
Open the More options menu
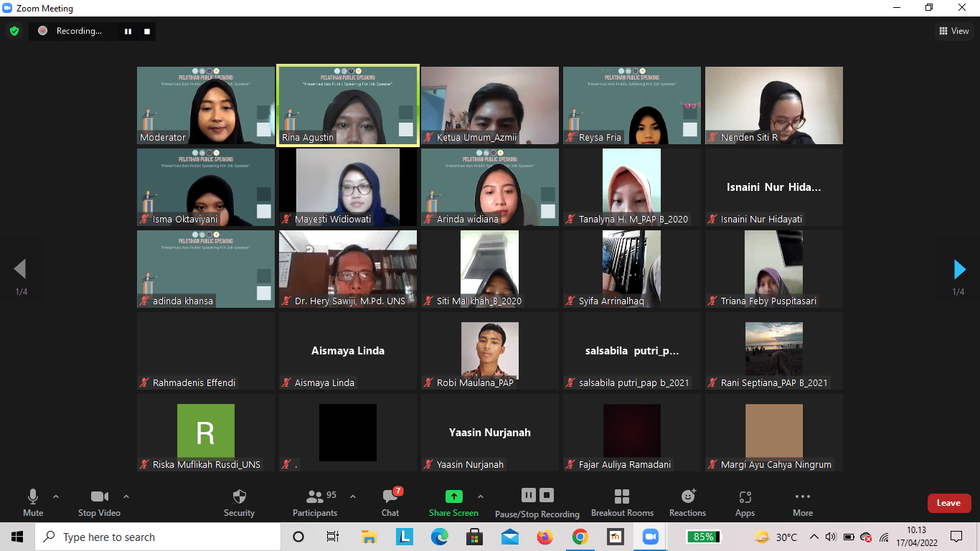803,496
